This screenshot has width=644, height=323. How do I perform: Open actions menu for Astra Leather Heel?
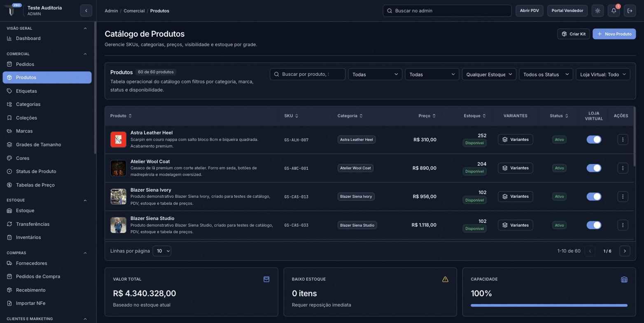(623, 140)
